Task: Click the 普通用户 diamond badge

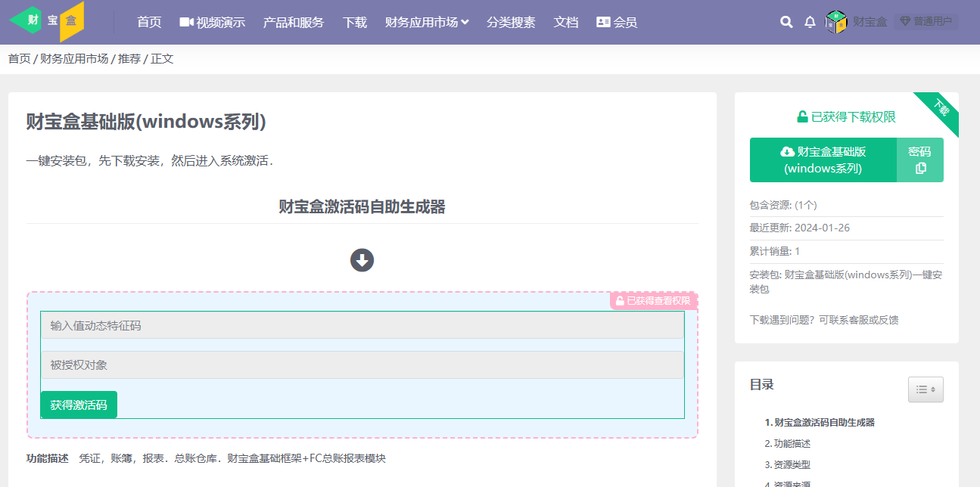Action: point(926,21)
